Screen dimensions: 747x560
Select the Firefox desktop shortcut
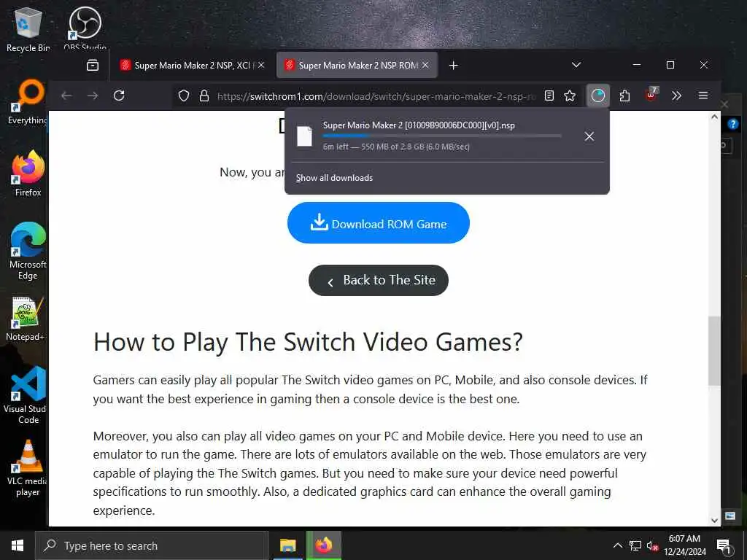(28, 174)
